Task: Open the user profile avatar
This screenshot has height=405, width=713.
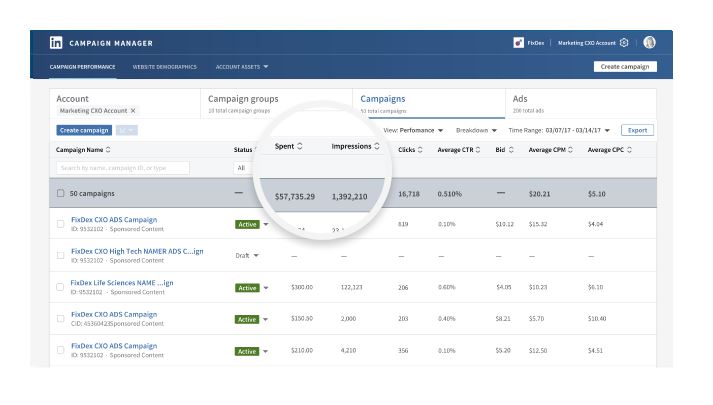Action: (649, 42)
